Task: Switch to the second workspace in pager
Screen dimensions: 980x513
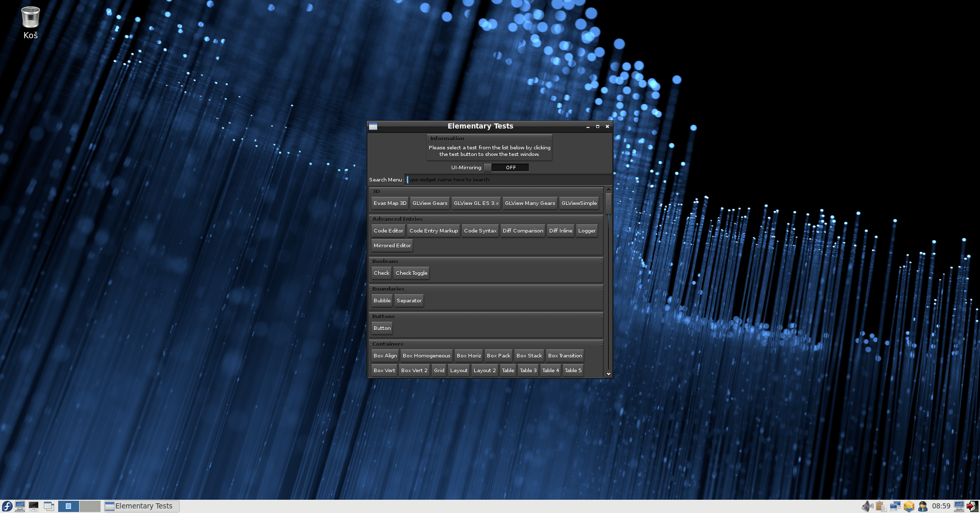Action: pos(90,506)
